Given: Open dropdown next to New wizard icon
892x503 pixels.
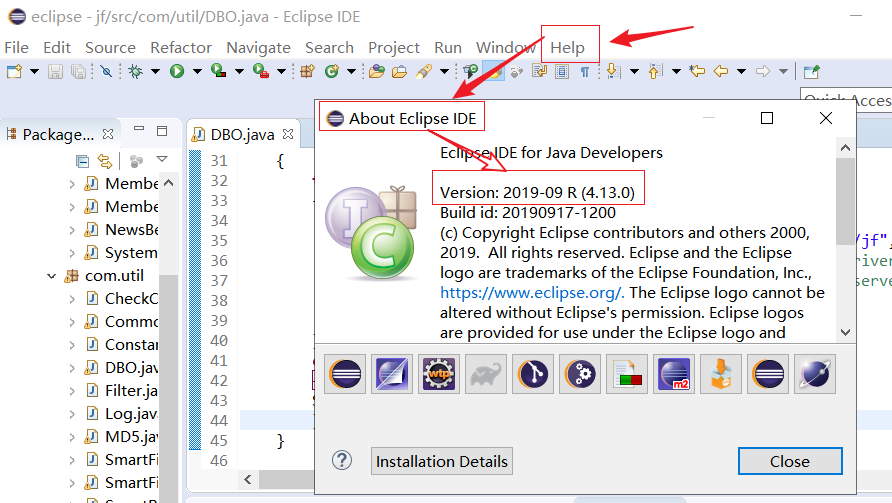Looking at the screenshot, I should pyautogui.click(x=34, y=72).
